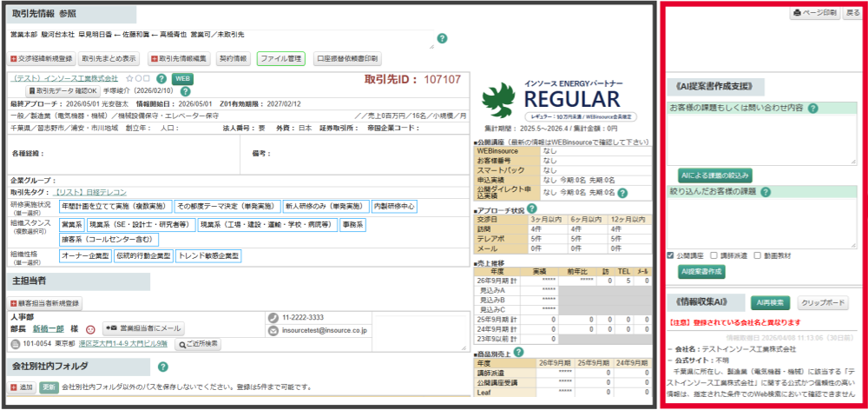Toggle 接客系(コールセンター含む) tag
Viewport: 868px width, 410px height.
point(109,240)
